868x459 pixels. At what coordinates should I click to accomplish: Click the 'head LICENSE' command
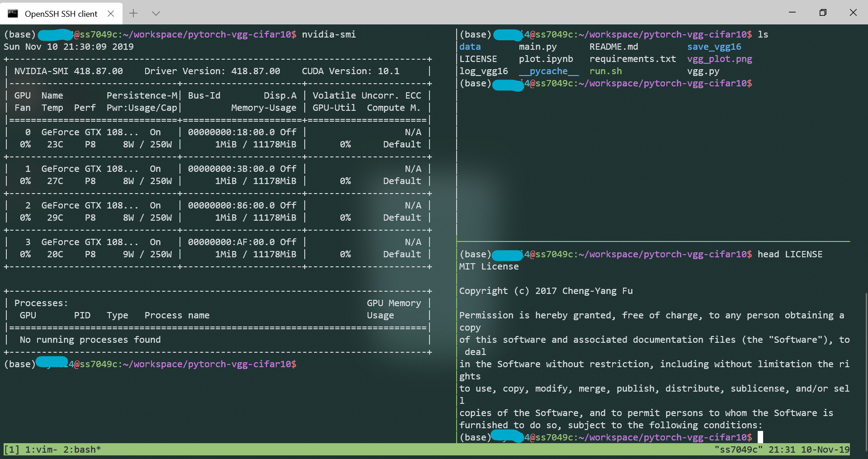point(790,254)
